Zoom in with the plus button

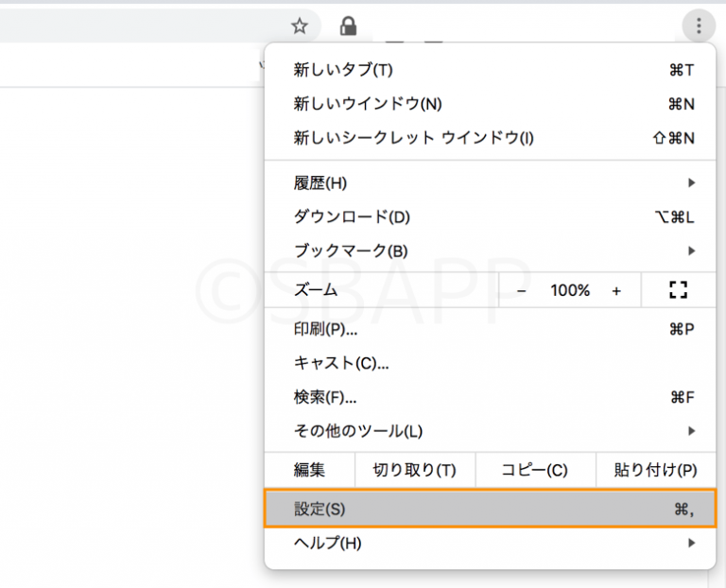pos(616,291)
